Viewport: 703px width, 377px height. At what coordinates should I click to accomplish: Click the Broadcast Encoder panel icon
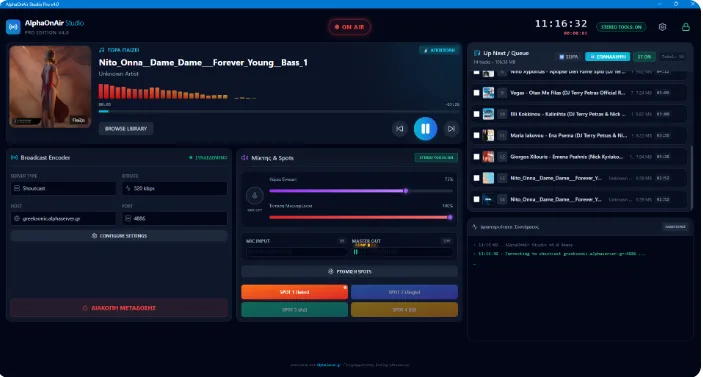pyautogui.click(x=14, y=158)
